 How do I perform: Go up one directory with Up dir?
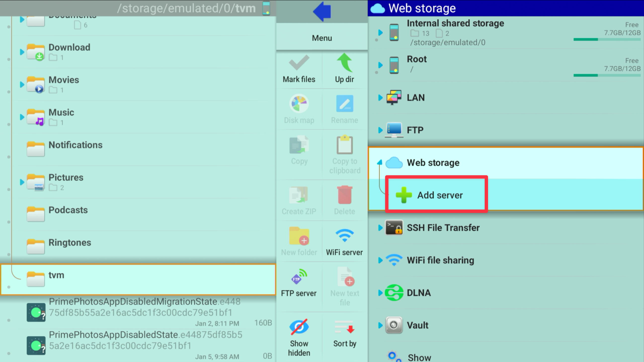(344, 69)
